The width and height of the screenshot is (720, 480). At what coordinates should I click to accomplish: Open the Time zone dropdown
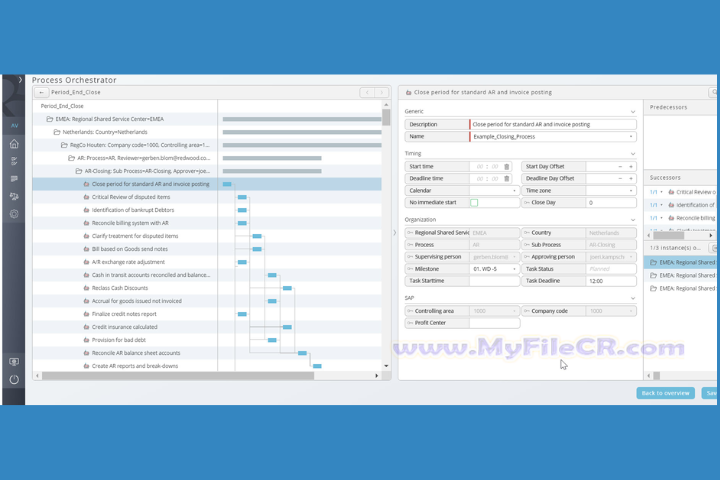tap(611, 191)
